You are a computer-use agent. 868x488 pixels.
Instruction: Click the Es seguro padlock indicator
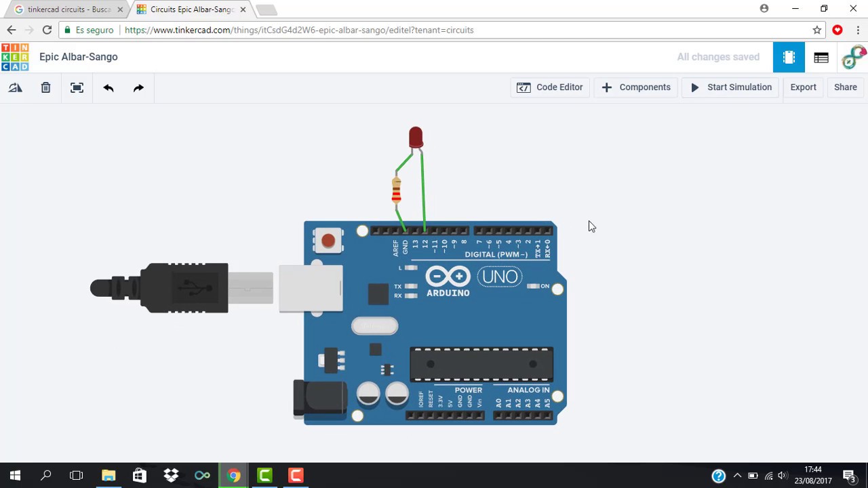click(89, 30)
